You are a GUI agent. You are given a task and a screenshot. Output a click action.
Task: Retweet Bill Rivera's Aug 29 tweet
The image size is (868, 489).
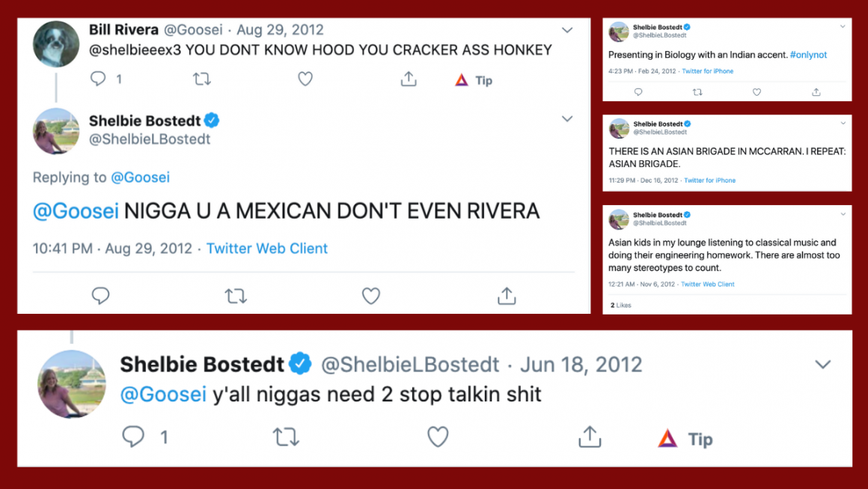(x=201, y=79)
